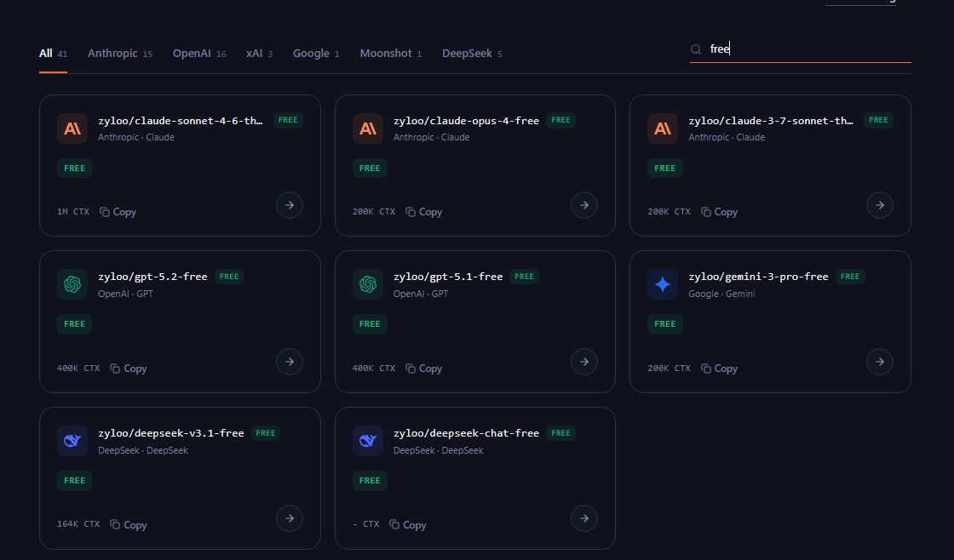Switch to the xAI tab

[x=259, y=54]
